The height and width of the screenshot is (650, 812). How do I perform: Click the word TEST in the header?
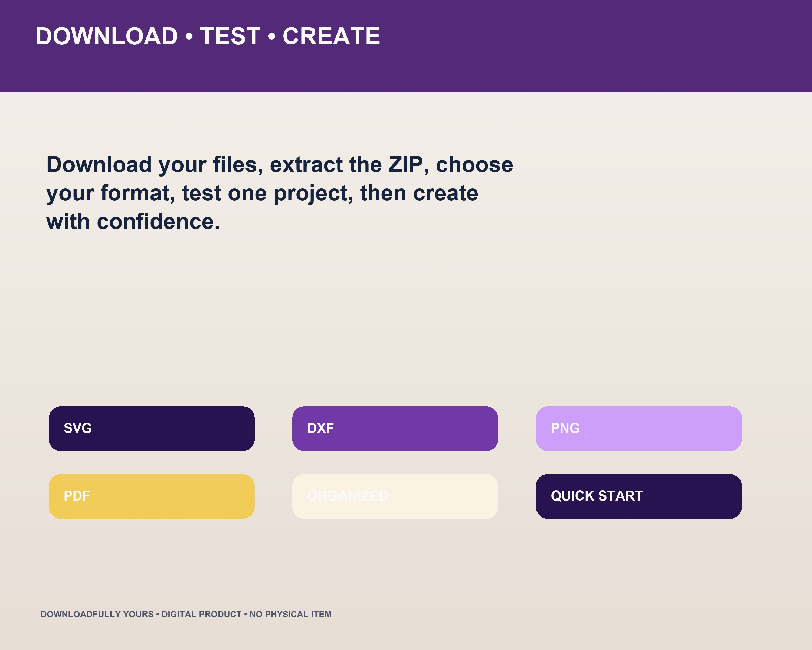click(230, 36)
